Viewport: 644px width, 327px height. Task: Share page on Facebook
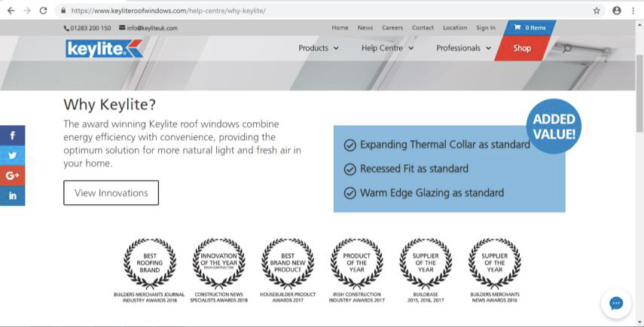(12, 136)
